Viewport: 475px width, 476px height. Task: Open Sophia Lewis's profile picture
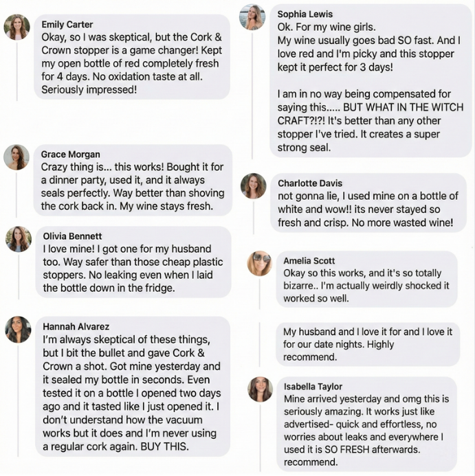tap(252, 17)
